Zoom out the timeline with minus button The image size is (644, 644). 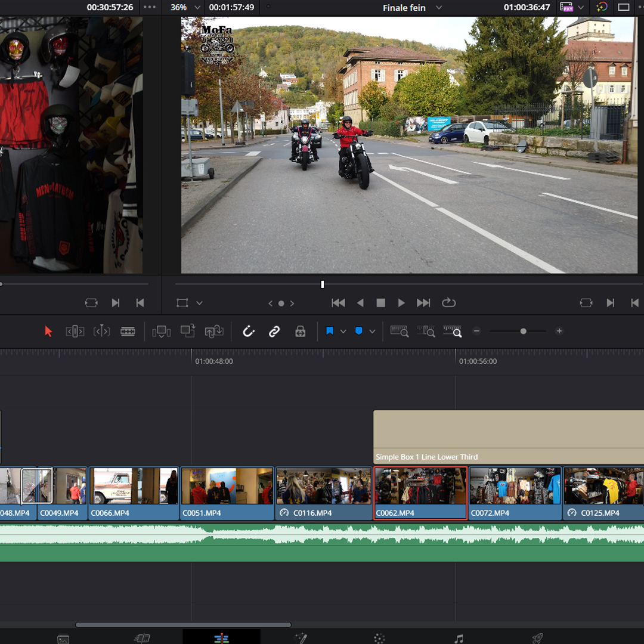tap(476, 331)
